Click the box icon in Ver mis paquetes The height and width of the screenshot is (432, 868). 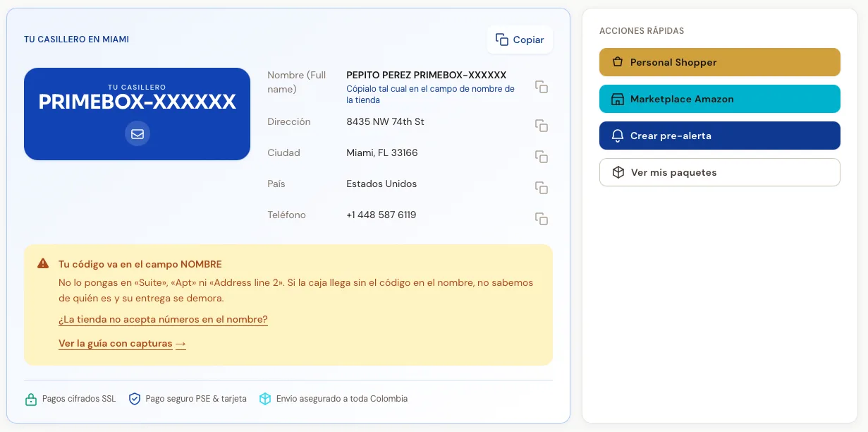pos(618,172)
